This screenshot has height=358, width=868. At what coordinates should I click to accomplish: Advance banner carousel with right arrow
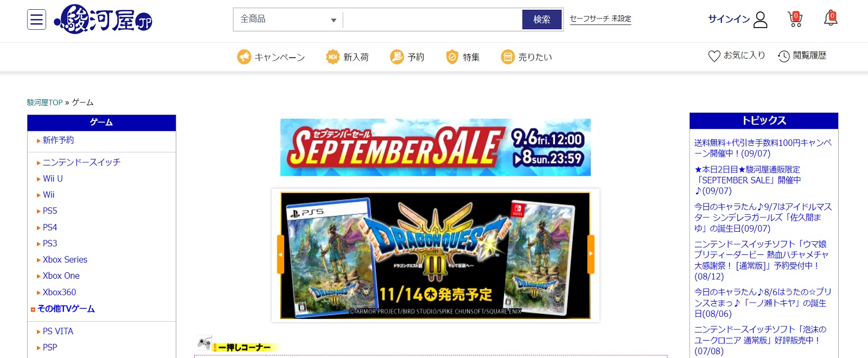[591, 254]
